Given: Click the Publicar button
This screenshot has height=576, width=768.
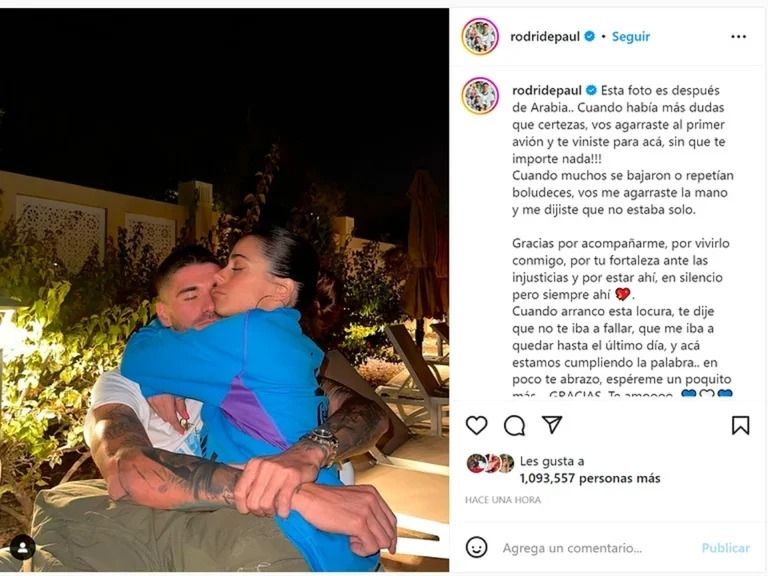Looking at the screenshot, I should tap(725, 548).
